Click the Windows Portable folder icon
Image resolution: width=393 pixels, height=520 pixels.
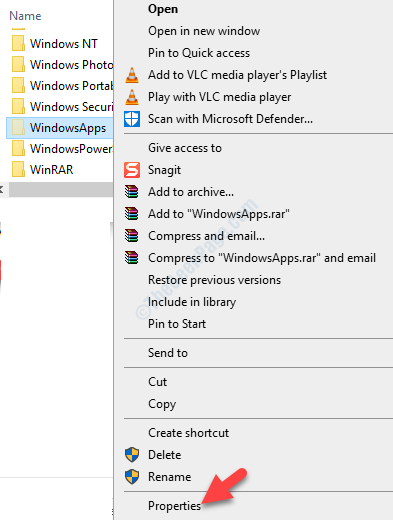tap(18, 85)
